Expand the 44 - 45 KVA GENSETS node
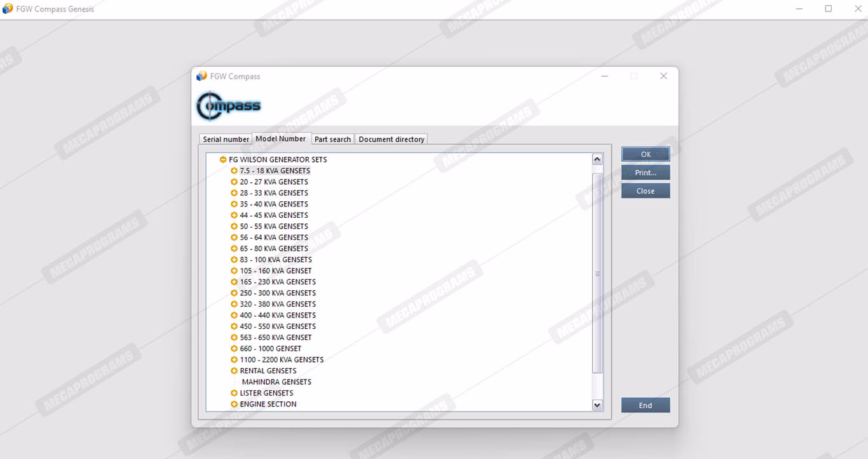This screenshot has width=868, height=459. pyautogui.click(x=234, y=215)
